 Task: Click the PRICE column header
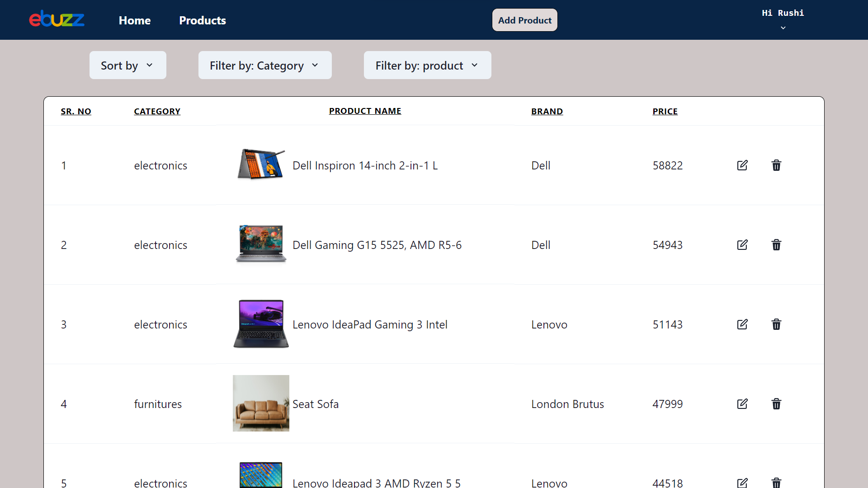(665, 111)
